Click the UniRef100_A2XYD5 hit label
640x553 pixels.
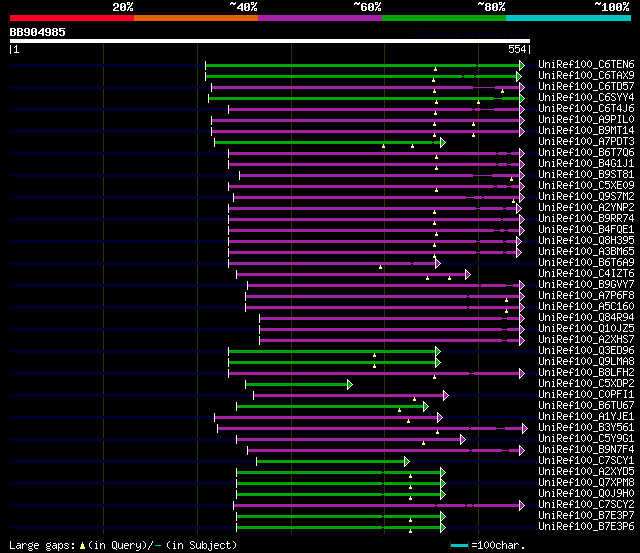[586, 472]
